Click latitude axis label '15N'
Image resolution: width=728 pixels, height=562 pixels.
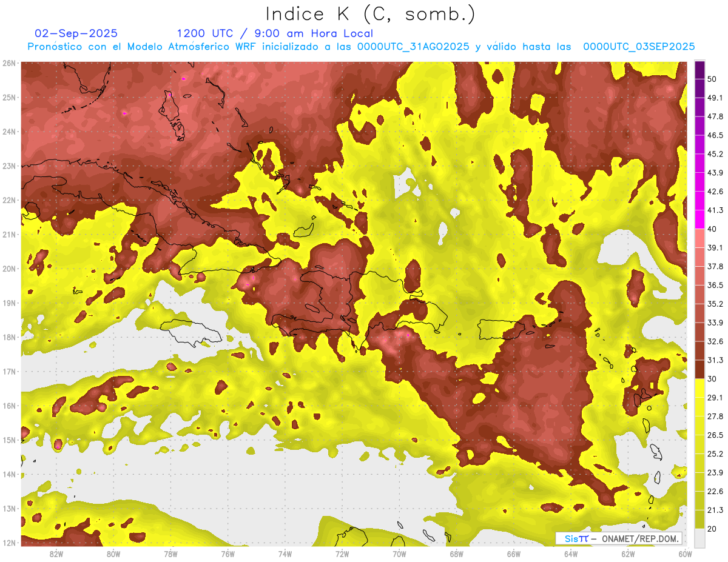pos(9,440)
